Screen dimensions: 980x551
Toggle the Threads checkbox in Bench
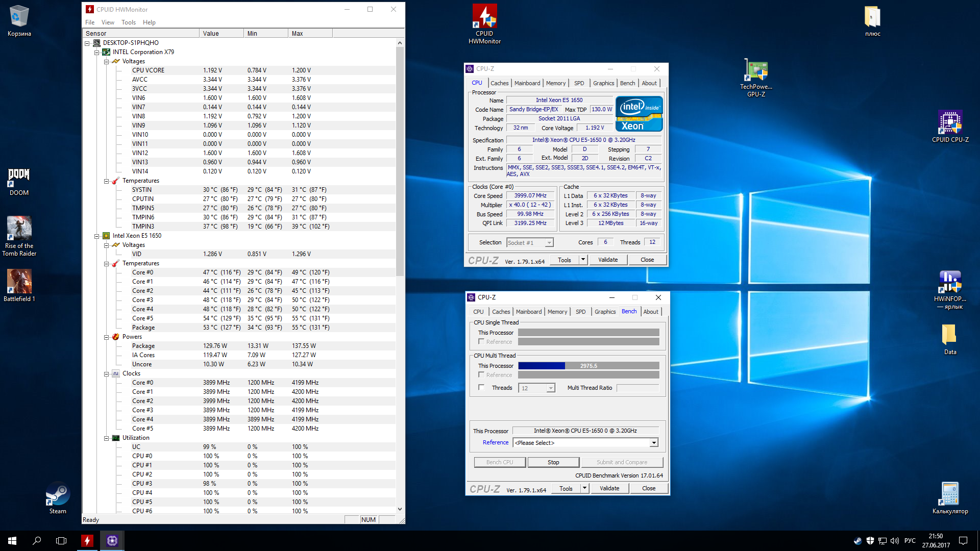coord(481,388)
